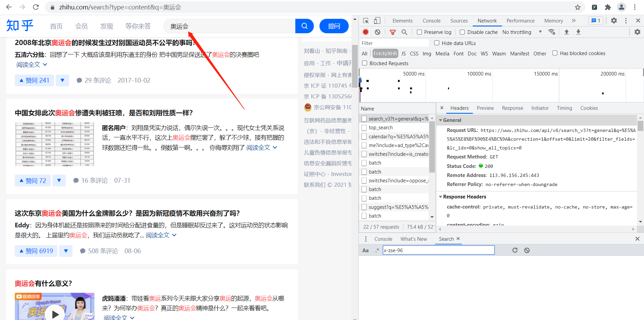Open the drawer three-dot menu

click(x=366, y=239)
